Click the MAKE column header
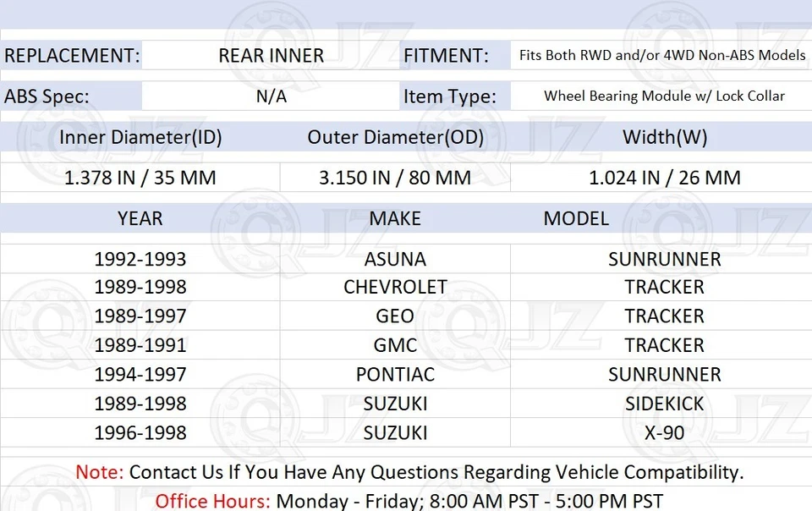 (395, 218)
